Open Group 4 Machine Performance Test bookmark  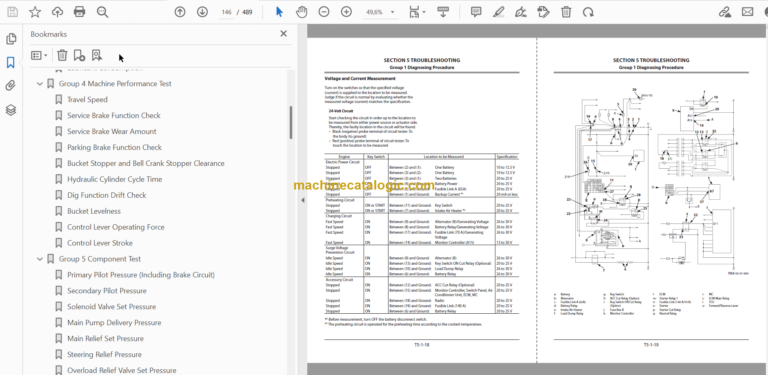point(115,84)
